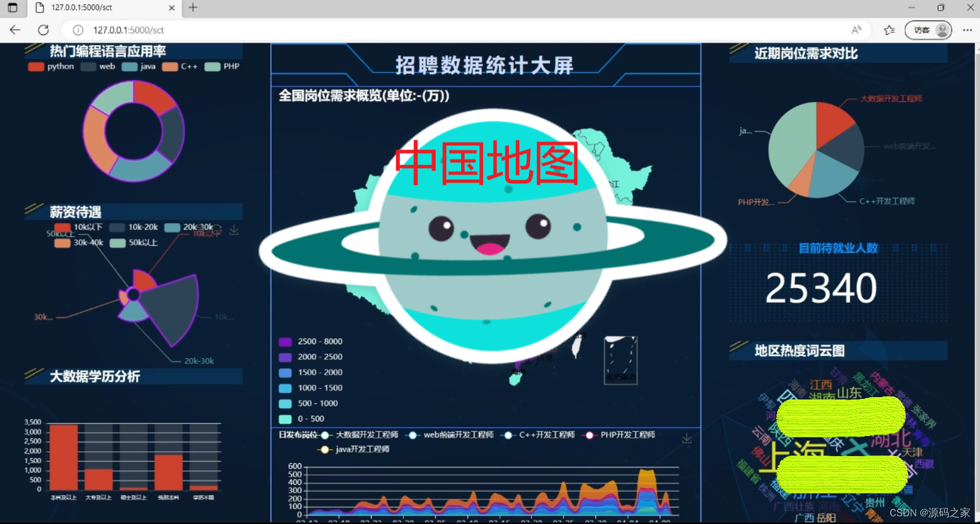980x524 pixels.
Task: Open the favorites star icon
Action: 889,30
